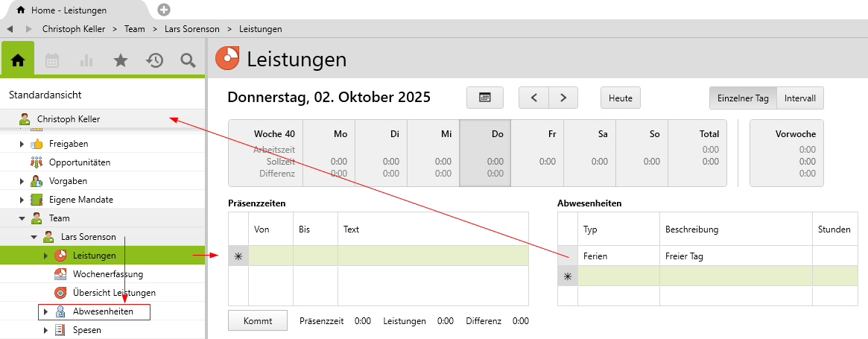The width and height of the screenshot is (868, 339).
Task: Open the date picker calendar button
Action: click(x=484, y=98)
